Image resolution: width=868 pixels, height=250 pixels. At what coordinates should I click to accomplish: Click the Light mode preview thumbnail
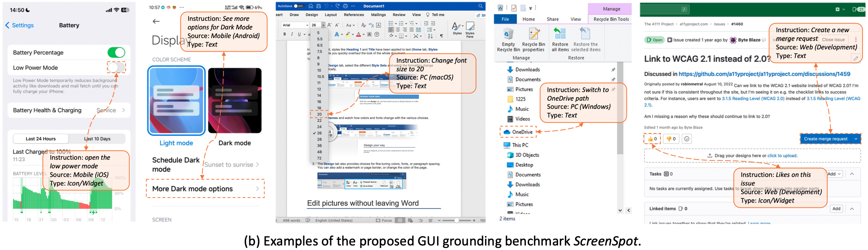[176, 101]
